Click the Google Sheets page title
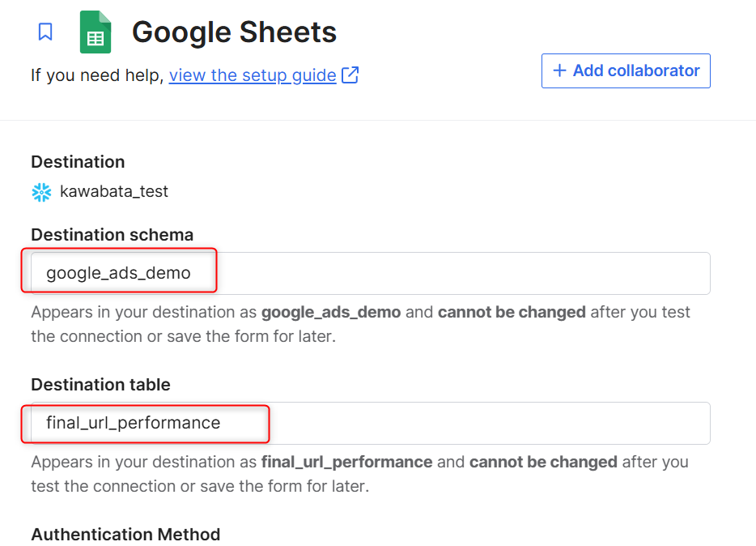Screen dimensions: 756x546 click(x=234, y=32)
